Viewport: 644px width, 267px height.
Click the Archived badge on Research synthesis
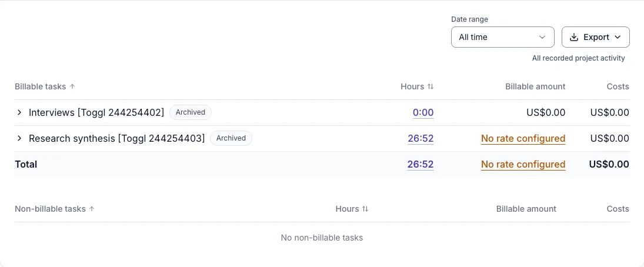(x=231, y=138)
